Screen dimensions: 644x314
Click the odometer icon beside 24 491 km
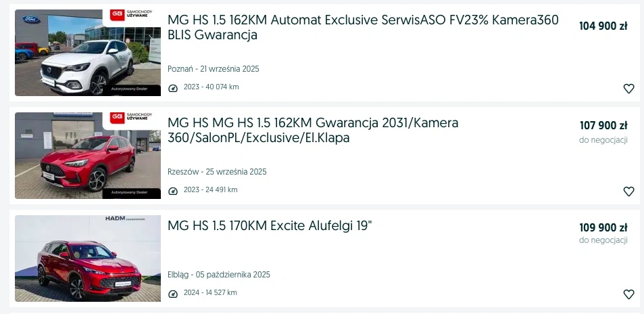[173, 191]
